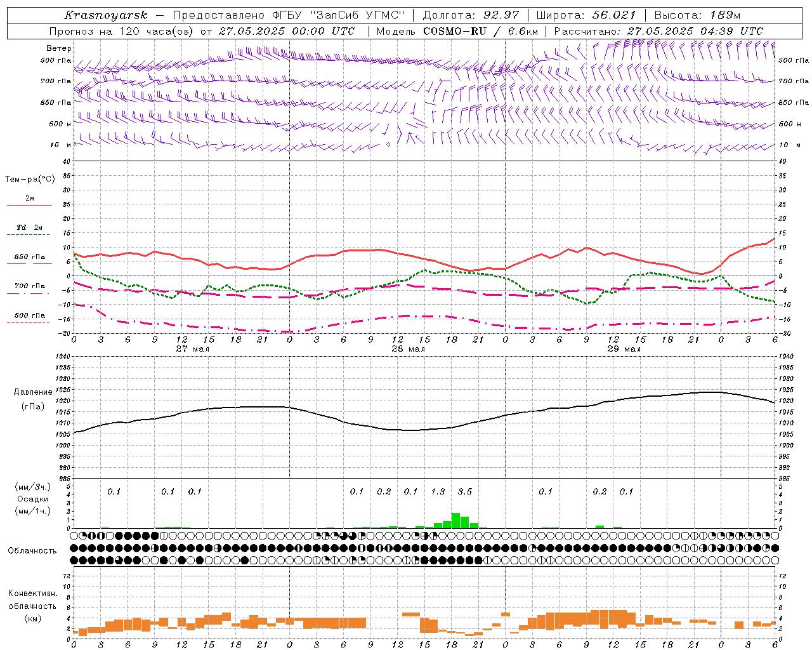Screen dimensions: 812x650
Task: Click the Krasnoyarsk title text
Action: point(106,15)
